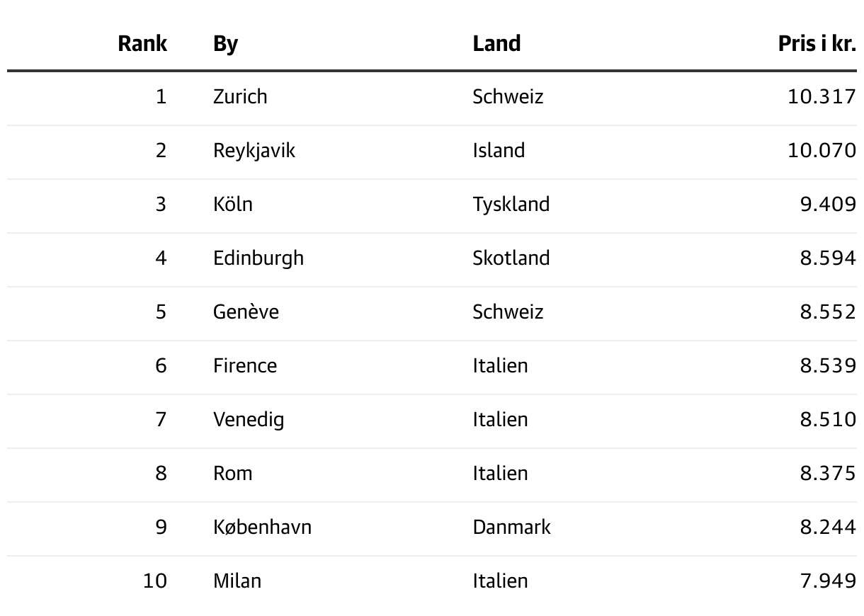Click the Genève city cell
The height and width of the screenshot is (616, 864).
tap(246, 312)
